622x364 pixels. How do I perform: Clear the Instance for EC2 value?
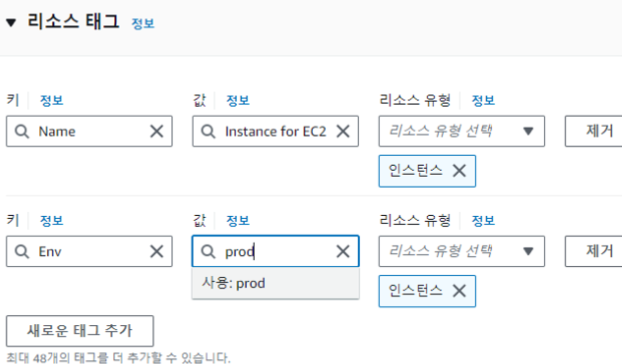343,131
